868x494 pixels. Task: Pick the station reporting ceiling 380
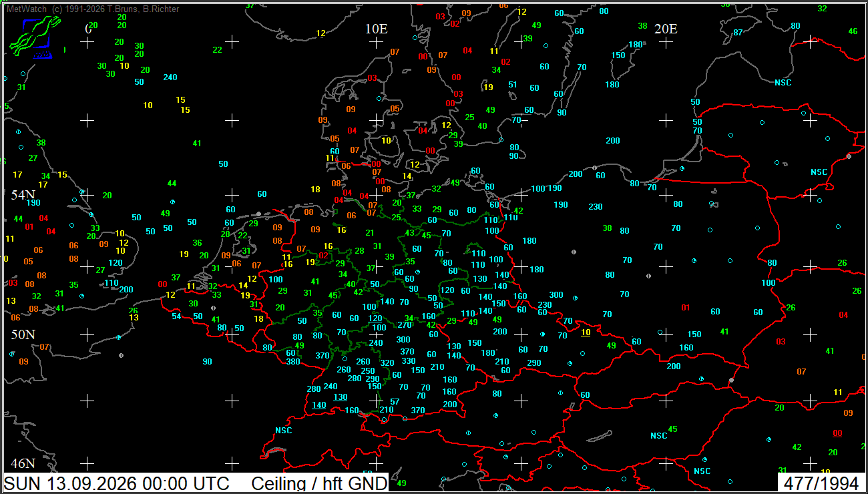click(x=293, y=362)
